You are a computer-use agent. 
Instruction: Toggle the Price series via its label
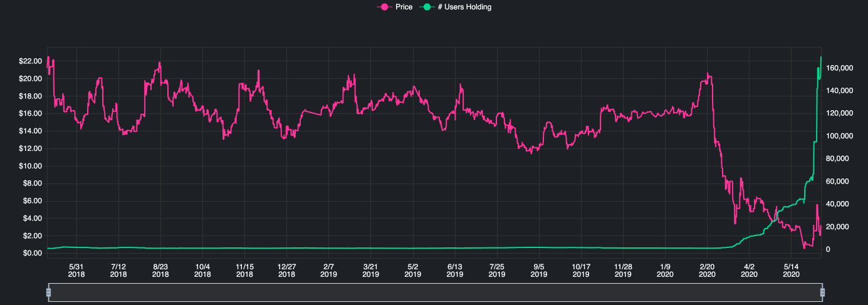coord(404,7)
